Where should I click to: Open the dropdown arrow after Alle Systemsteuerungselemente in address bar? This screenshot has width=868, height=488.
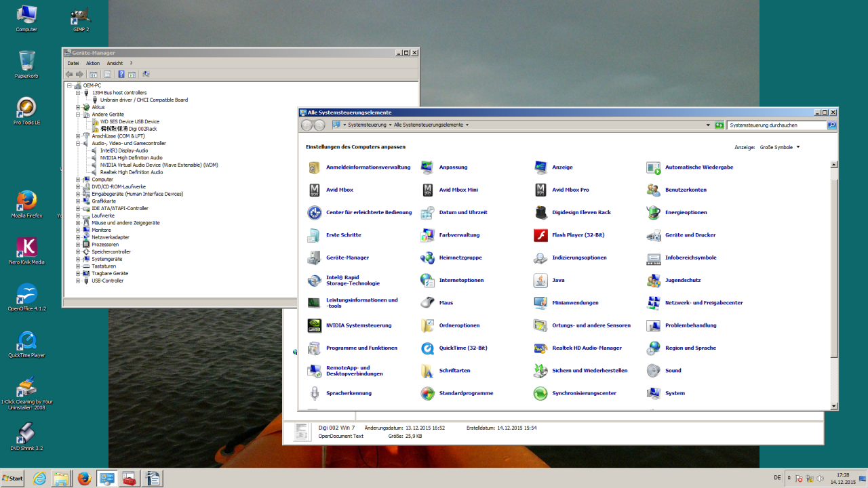click(x=467, y=125)
